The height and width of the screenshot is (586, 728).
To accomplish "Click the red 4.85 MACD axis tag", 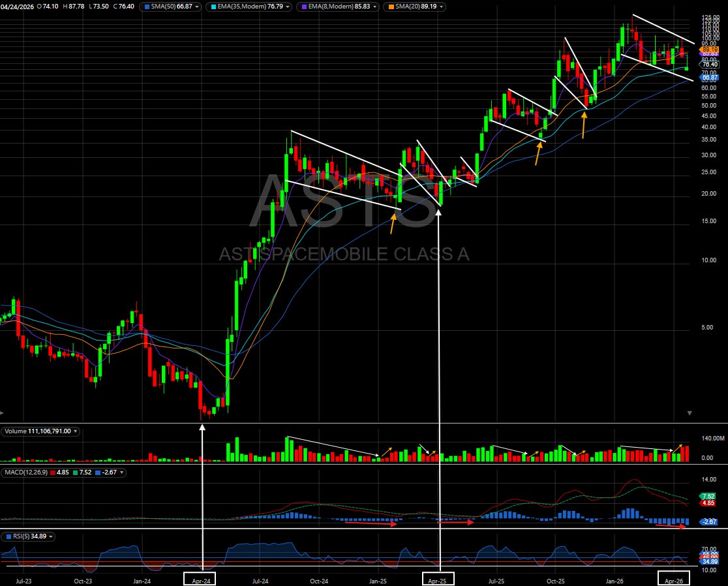I will (708, 503).
